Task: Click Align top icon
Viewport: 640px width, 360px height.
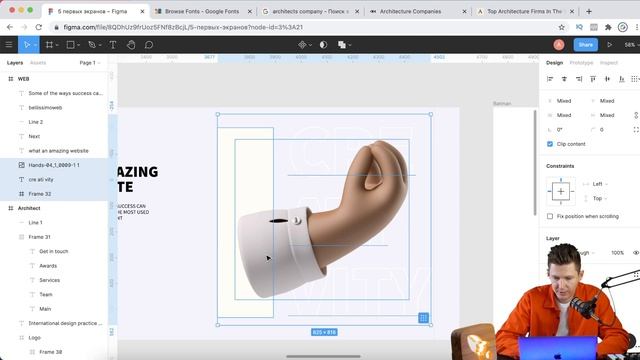Action: (593, 79)
